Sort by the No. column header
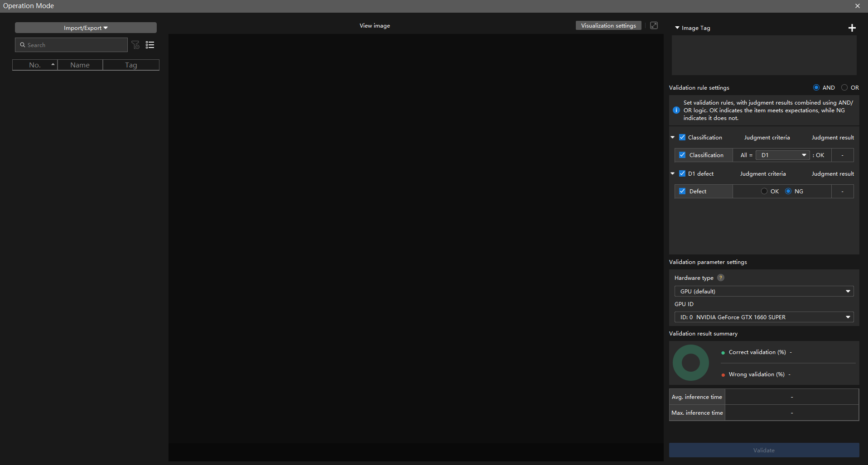Image resolution: width=868 pixels, height=465 pixels. 35,65
